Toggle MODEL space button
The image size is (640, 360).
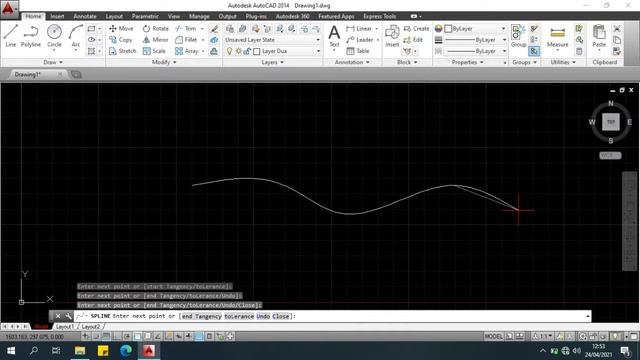493,336
